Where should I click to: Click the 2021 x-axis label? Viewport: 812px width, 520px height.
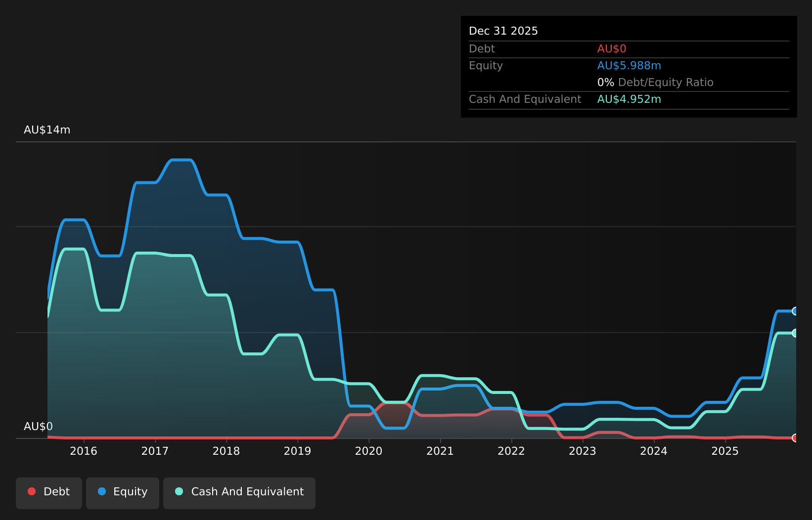point(440,451)
